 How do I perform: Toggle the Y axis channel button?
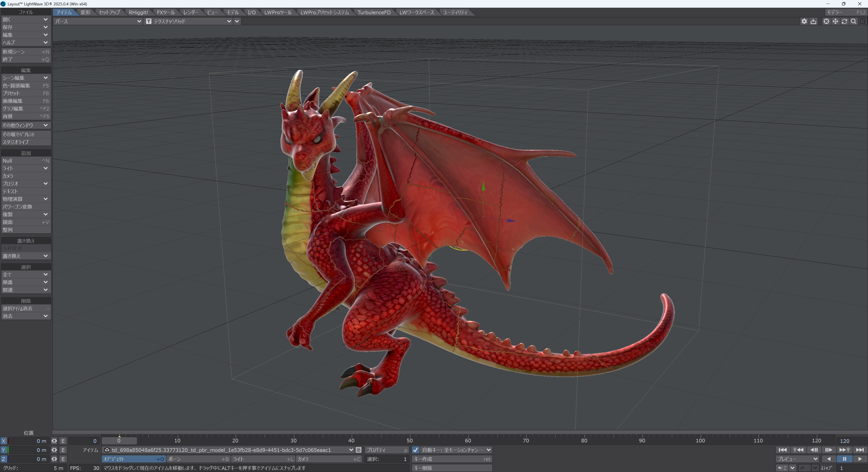point(4,450)
